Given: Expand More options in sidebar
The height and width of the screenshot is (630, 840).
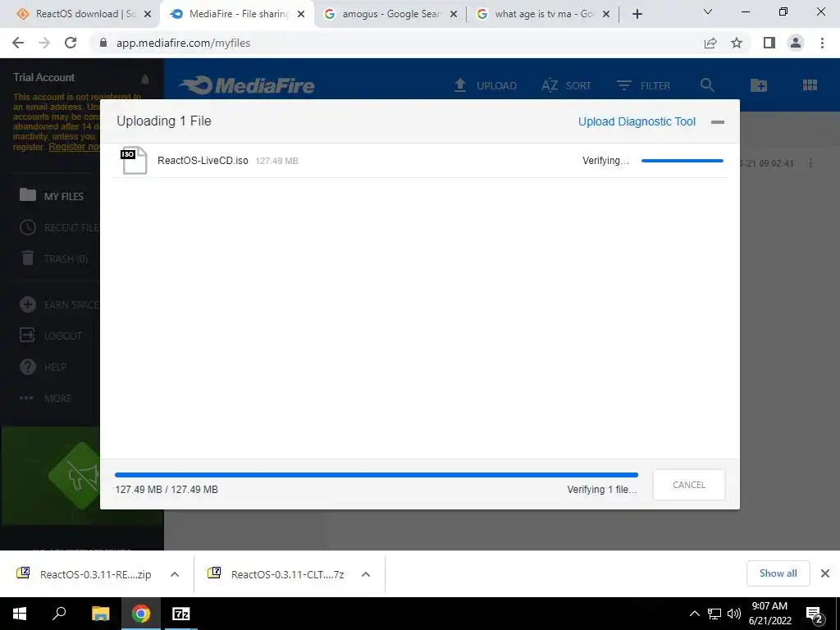Looking at the screenshot, I should (x=45, y=398).
